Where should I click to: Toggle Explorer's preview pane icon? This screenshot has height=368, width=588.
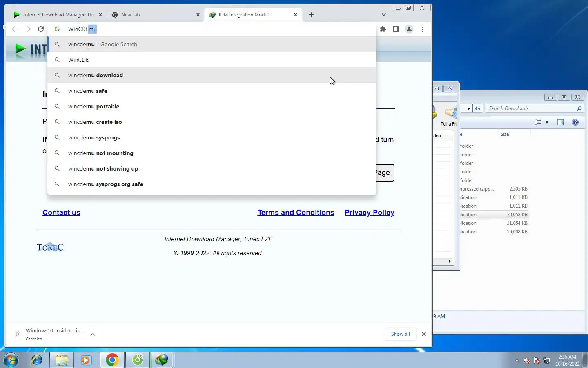click(x=561, y=122)
